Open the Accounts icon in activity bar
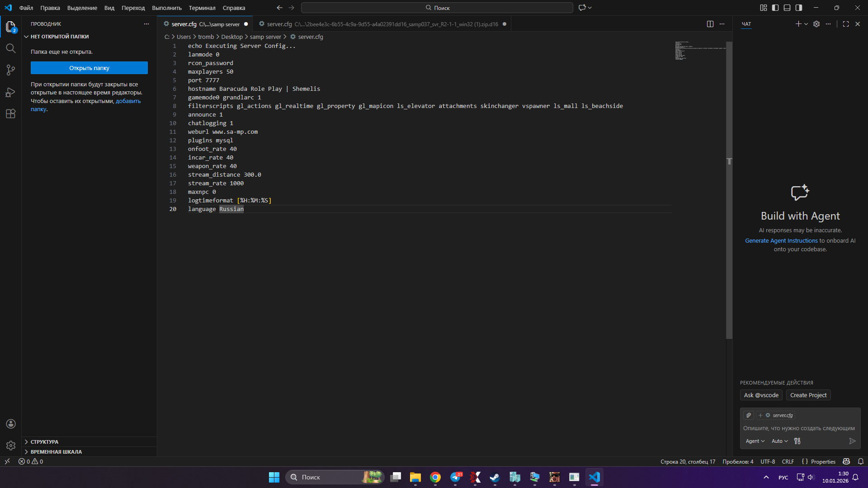Screen dimensions: 868x488 tap(10, 424)
